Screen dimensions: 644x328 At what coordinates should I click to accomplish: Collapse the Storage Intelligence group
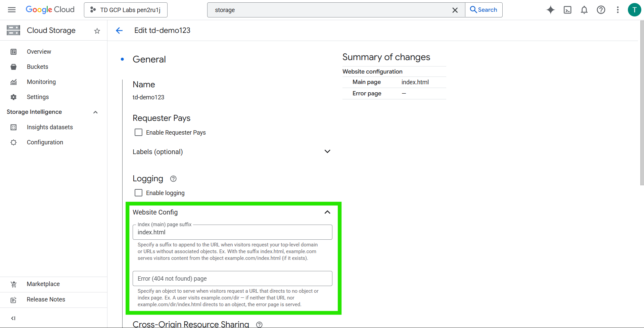pos(95,112)
